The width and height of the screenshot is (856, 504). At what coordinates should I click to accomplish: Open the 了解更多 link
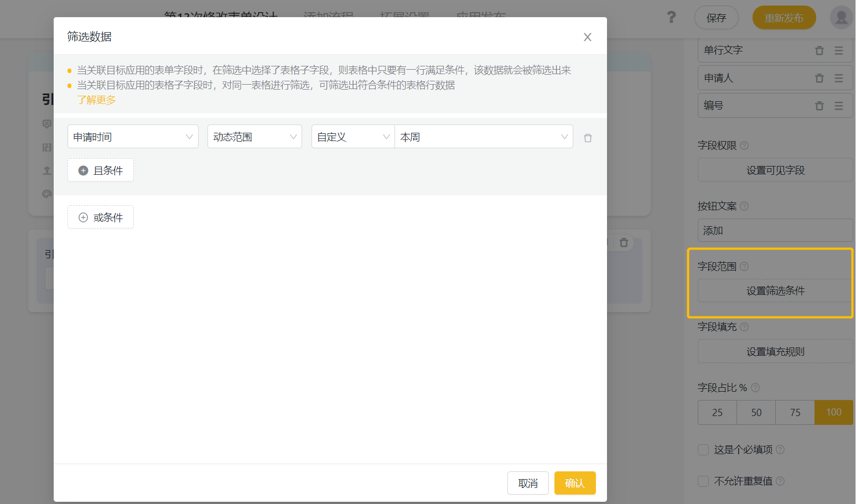pyautogui.click(x=96, y=100)
